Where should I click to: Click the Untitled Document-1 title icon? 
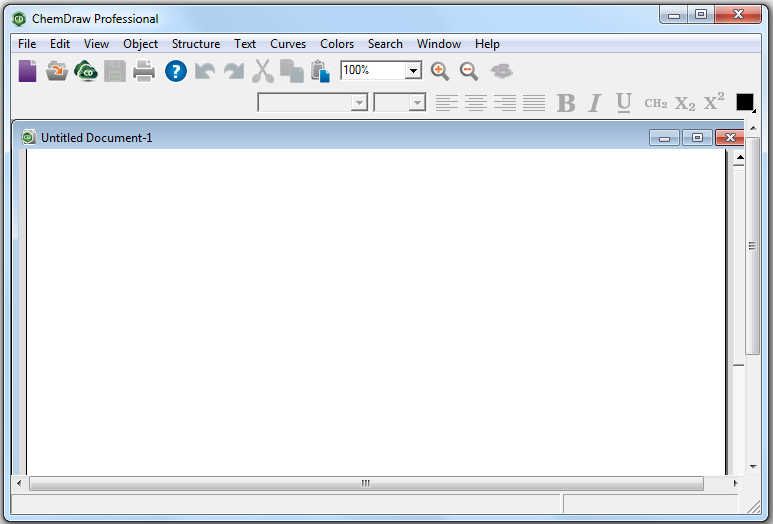[x=29, y=137]
